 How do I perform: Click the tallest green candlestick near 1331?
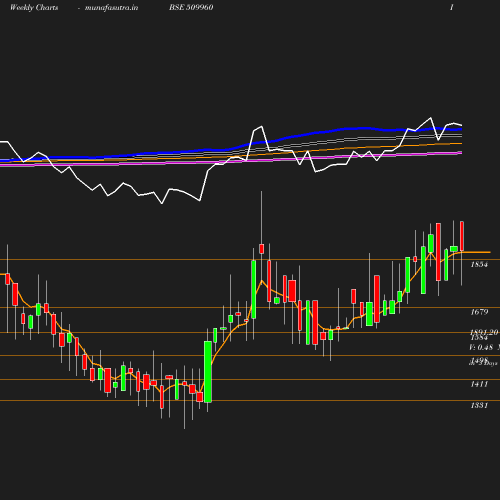[x=208, y=372]
